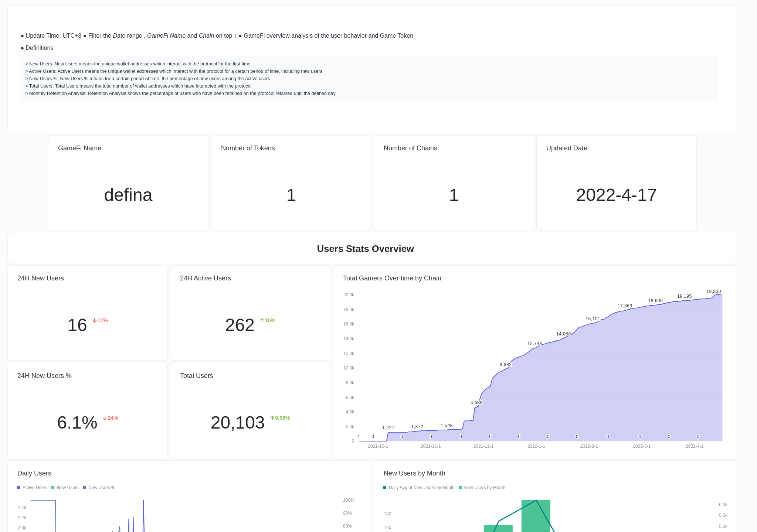Click the New Users green legend swatch
This screenshot has height=532, width=757.
click(53, 488)
